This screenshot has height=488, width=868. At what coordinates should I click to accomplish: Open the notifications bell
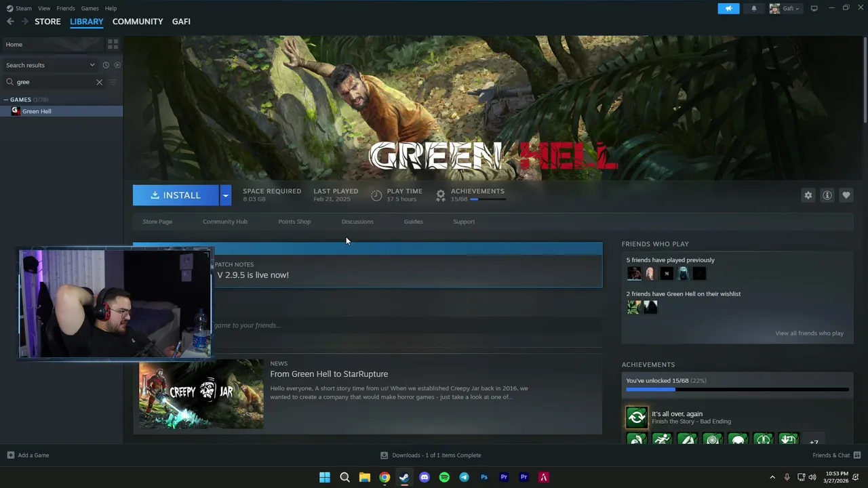click(753, 8)
